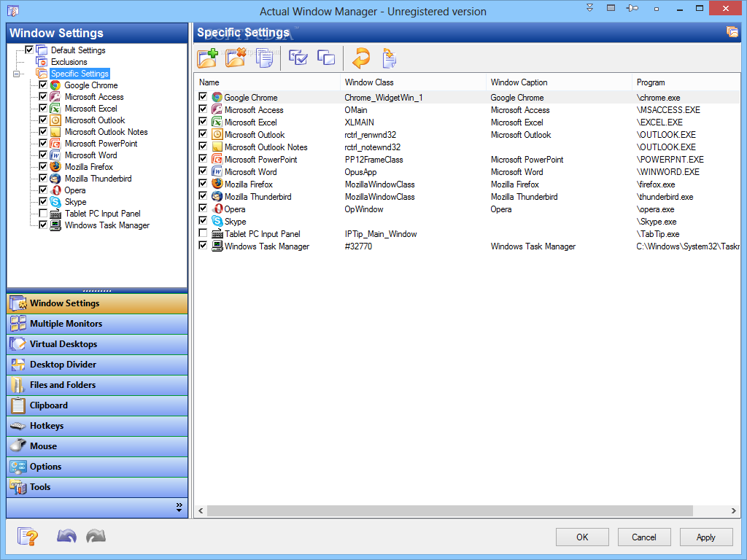Check Tablet PC Input Panel checkbox in the tree
747x560 pixels.
43,213
